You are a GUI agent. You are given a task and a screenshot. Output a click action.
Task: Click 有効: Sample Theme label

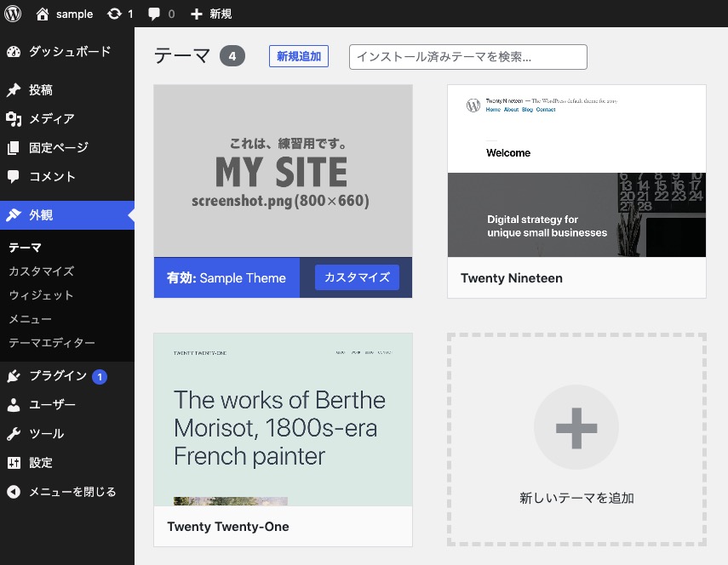[226, 278]
